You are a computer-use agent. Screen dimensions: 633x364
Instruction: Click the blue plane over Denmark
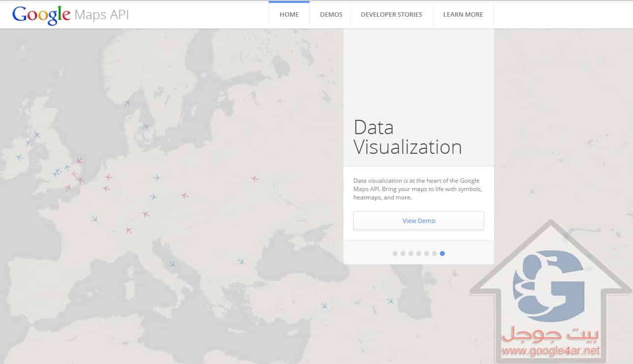(146, 127)
